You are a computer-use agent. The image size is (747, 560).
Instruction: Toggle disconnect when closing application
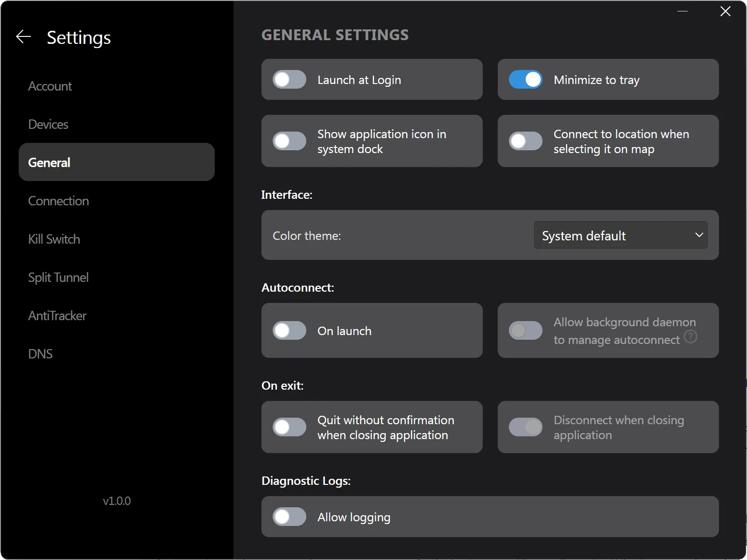point(526,427)
